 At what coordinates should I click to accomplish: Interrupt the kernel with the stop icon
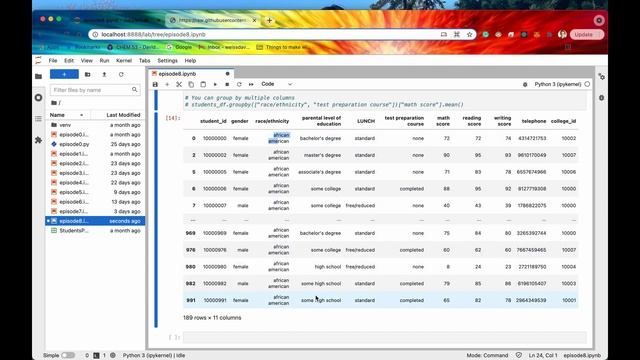(227, 84)
